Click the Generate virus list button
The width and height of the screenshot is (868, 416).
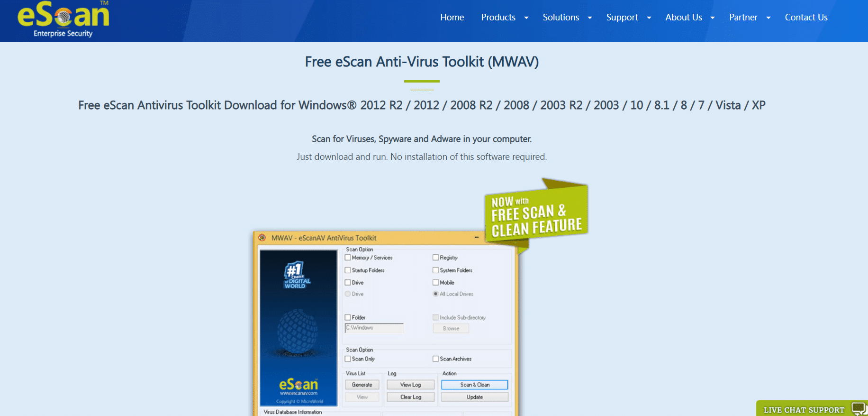pos(362,385)
